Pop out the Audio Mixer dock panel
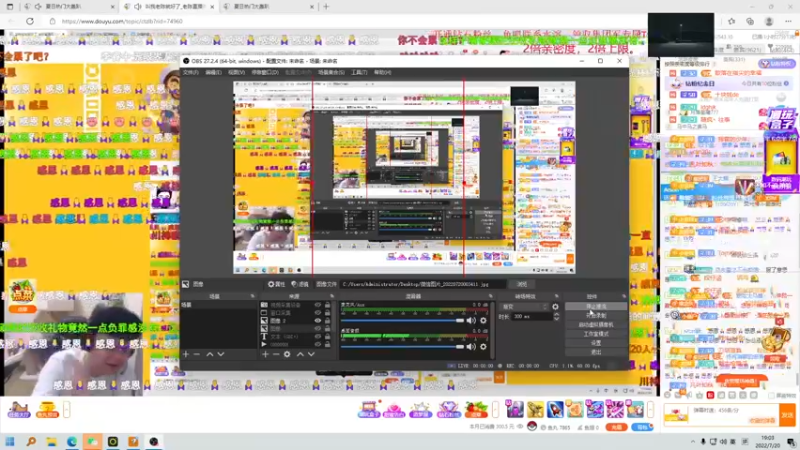The width and height of the screenshot is (800, 450). [x=491, y=296]
